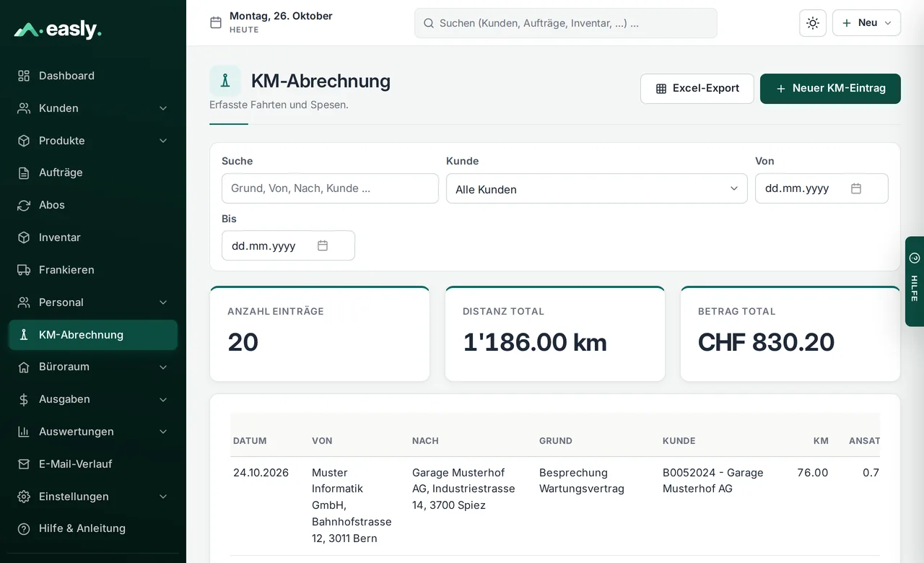Click the Aufträge document icon
The image size is (924, 563).
[x=24, y=173]
